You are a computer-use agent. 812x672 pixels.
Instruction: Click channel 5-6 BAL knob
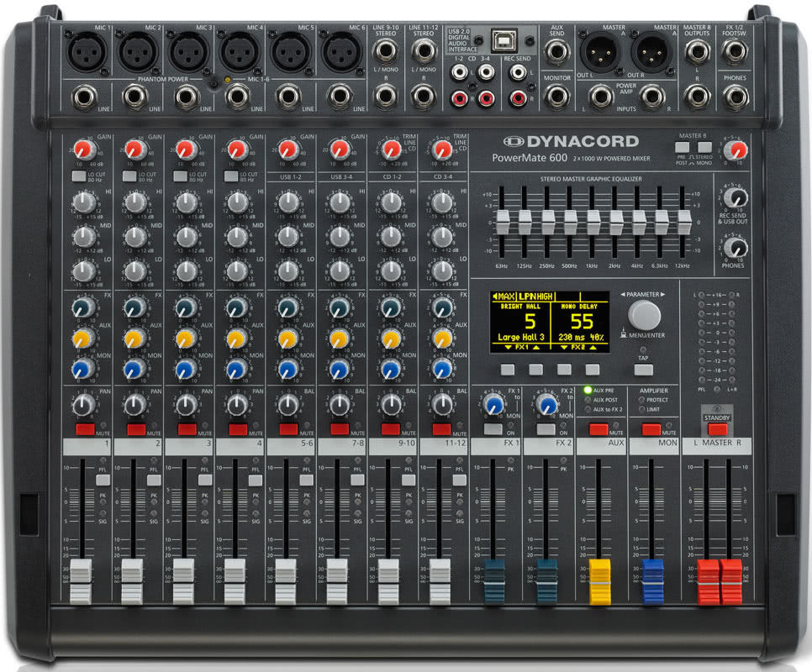287,405
